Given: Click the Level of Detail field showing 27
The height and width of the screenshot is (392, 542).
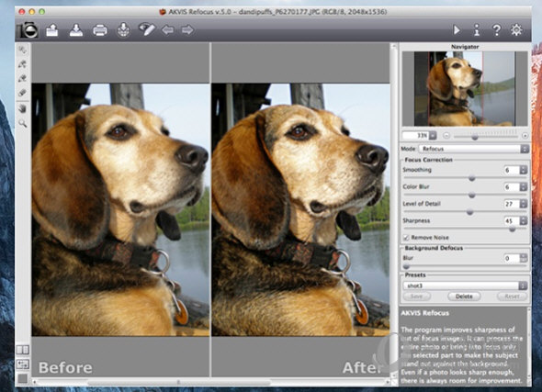Looking at the screenshot, I should (512, 204).
